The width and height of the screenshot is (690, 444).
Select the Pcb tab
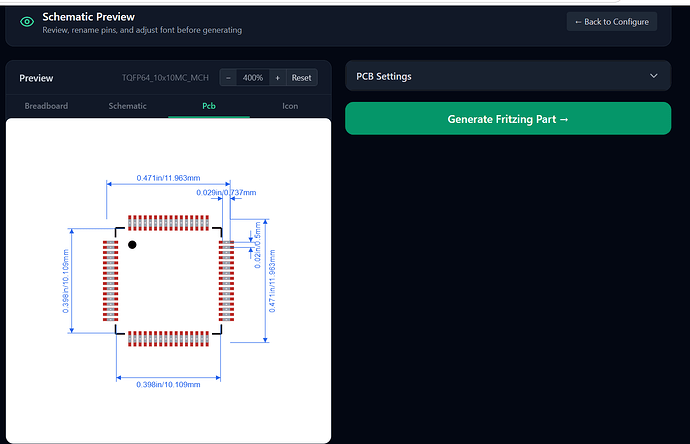click(209, 106)
